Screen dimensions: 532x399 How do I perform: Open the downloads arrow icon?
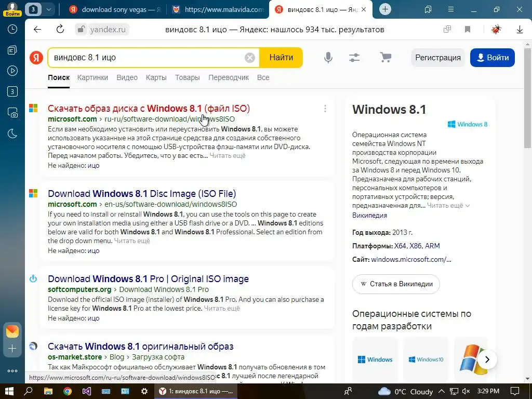click(520, 30)
